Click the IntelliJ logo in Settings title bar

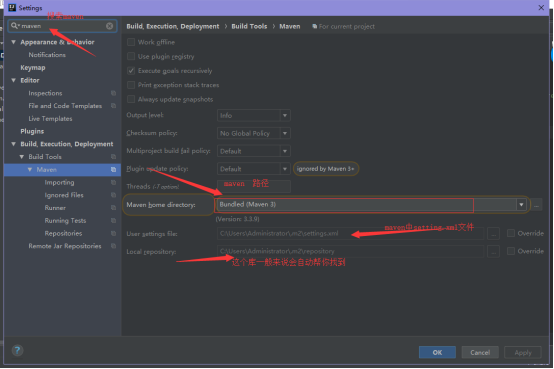coord(12,7)
